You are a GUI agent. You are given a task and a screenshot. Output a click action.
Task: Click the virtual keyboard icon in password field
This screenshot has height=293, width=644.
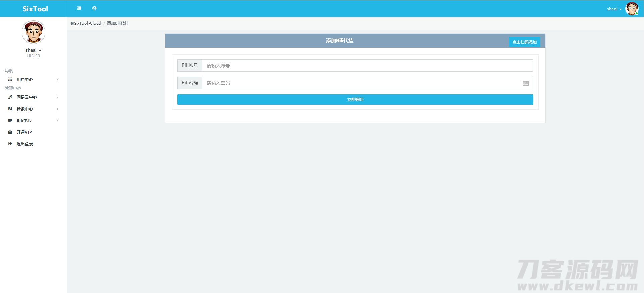526,83
